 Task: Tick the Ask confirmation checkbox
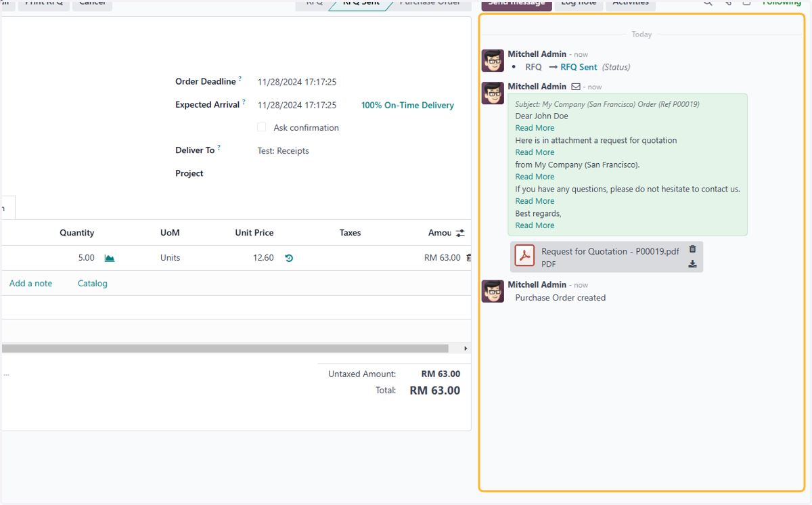click(262, 127)
